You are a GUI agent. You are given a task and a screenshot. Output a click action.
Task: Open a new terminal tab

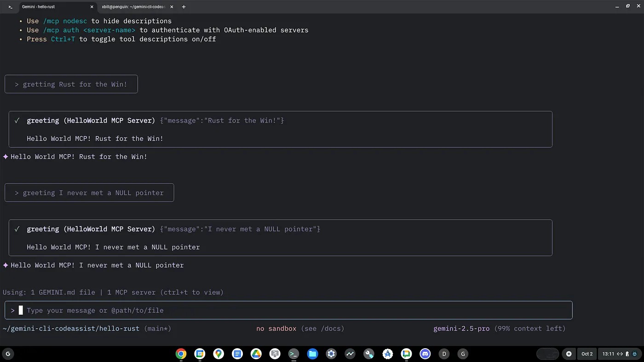click(x=184, y=7)
